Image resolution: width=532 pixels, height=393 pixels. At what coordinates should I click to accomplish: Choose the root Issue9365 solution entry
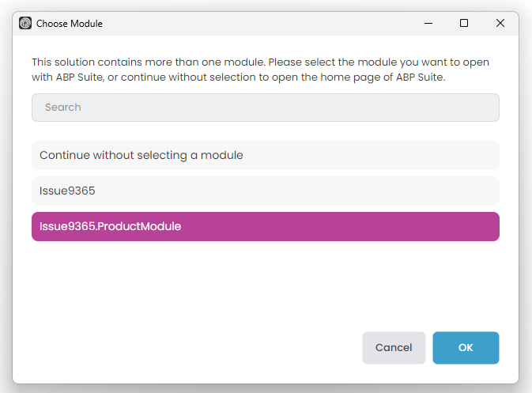point(266,191)
